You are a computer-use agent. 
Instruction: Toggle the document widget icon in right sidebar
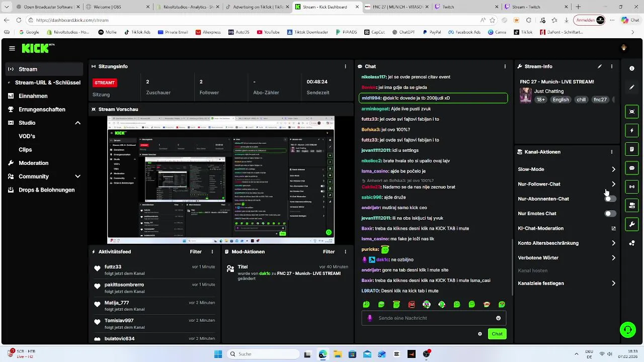pyautogui.click(x=632, y=149)
